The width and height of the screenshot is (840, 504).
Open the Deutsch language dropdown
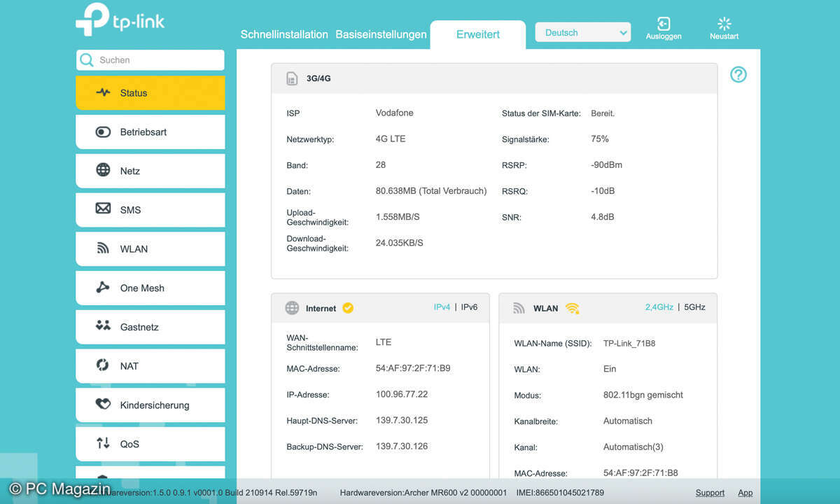coord(582,33)
